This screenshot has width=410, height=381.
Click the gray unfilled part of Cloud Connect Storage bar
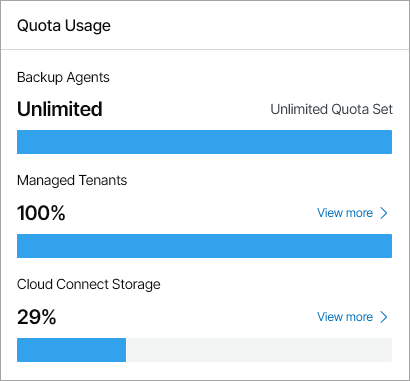pyautogui.click(x=259, y=350)
